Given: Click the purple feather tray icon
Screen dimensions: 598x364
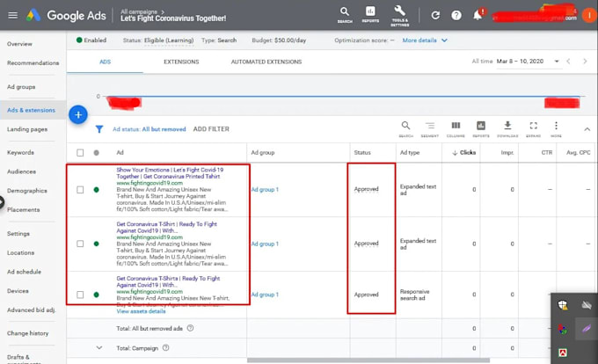Looking at the screenshot, I should click(x=587, y=328).
